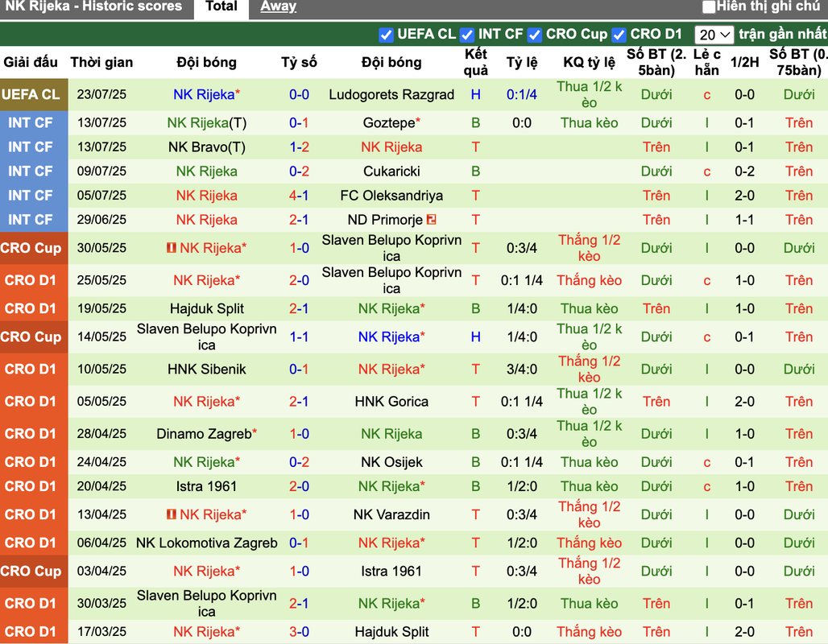Screen dimensions: 828x644
Task: Click the 2-0 score against Slaven Belupo 25/05/25
Action: pos(299,280)
